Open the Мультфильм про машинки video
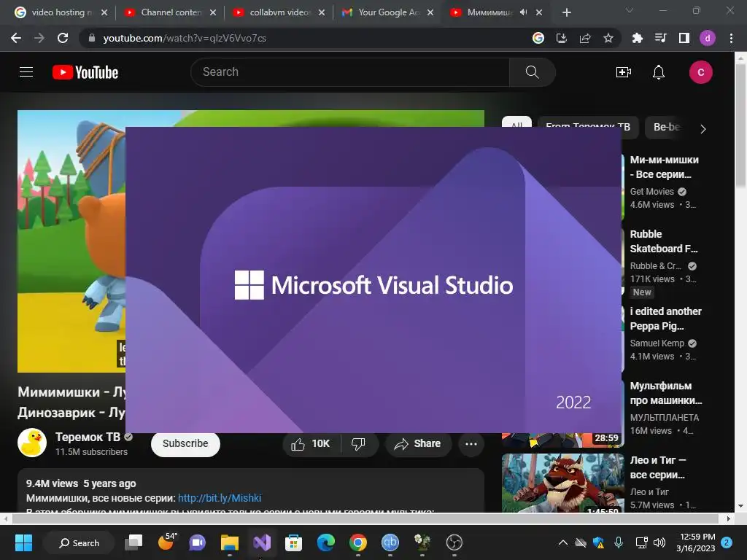Screen dimensions: 747x560 point(665,393)
